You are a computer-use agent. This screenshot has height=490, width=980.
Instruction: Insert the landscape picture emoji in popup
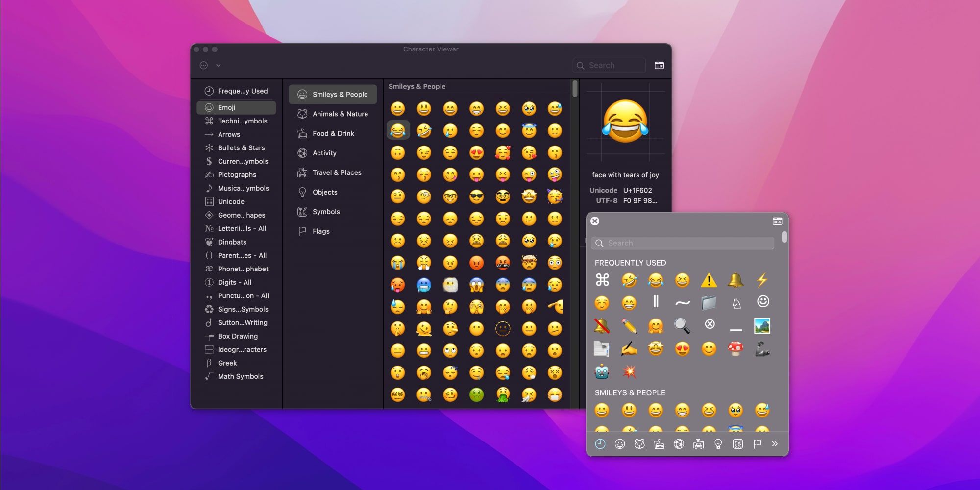tap(762, 325)
